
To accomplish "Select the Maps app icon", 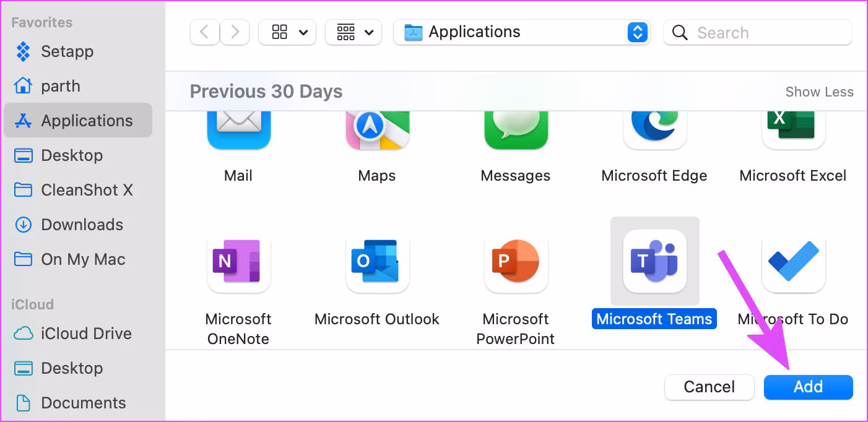I will tap(377, 130).
